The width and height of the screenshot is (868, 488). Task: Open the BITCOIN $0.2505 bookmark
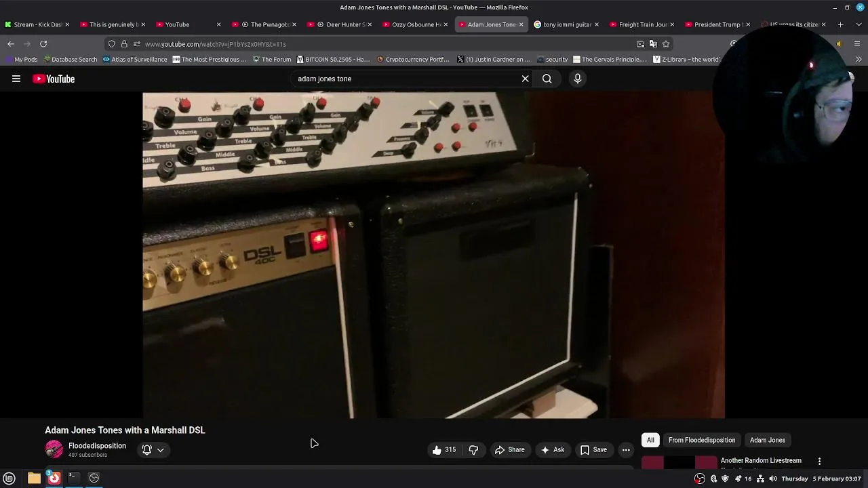334,59
